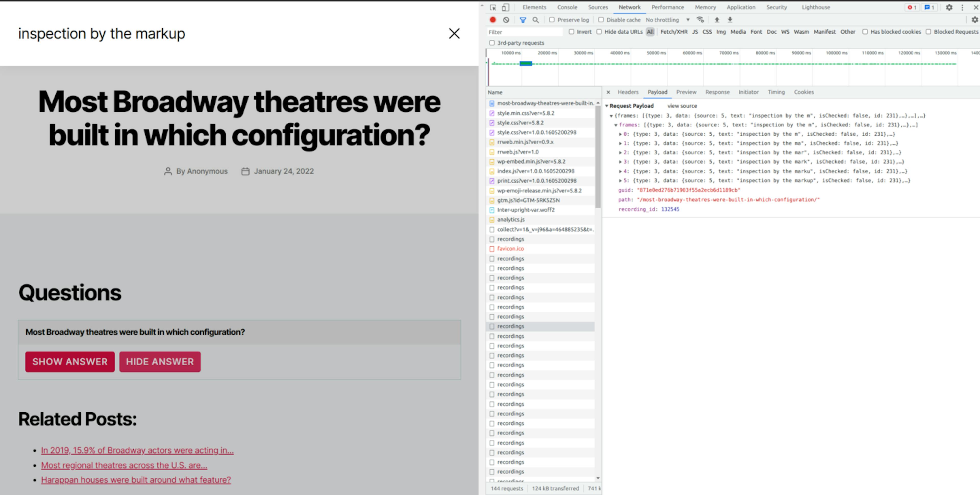Click the 'view source' link in Request Payload

coord(682,105)
